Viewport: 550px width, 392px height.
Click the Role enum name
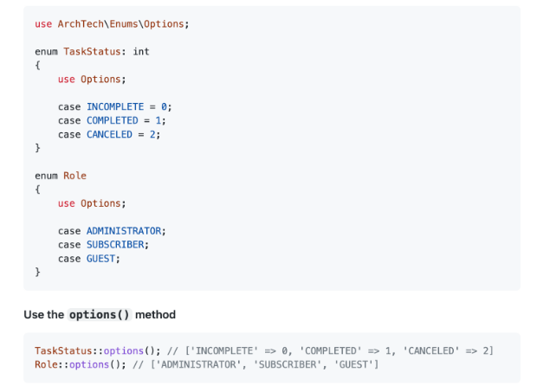tap(74, 176)
